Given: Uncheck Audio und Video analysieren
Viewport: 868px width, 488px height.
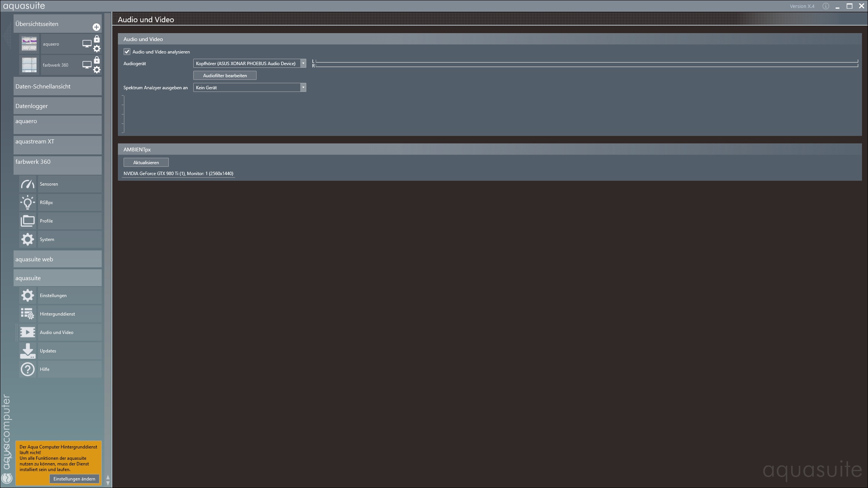Looking at the screenshot, I should coord(127,52).
